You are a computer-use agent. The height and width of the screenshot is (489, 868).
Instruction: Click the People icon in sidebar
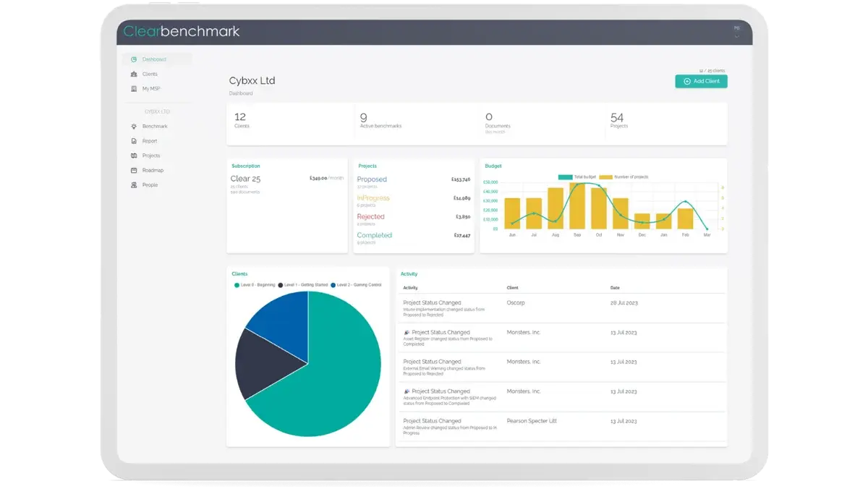134,185
